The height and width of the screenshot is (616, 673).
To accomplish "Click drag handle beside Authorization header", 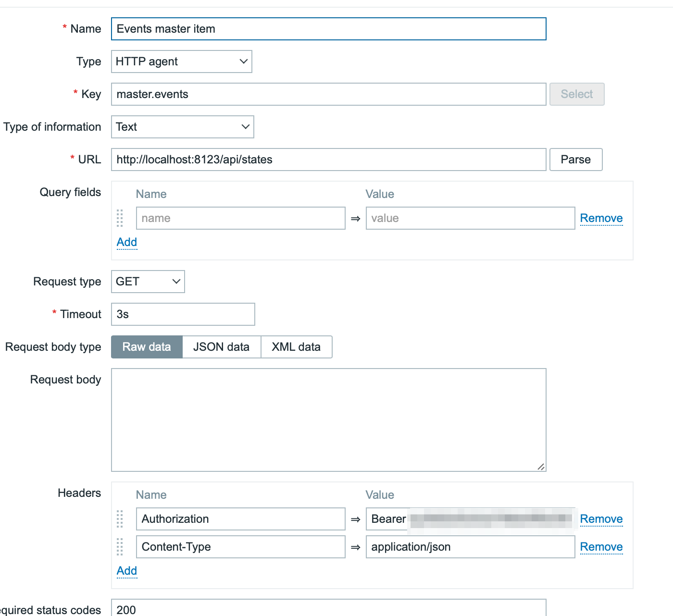I will pyautogui.click(x=120, y=519).
